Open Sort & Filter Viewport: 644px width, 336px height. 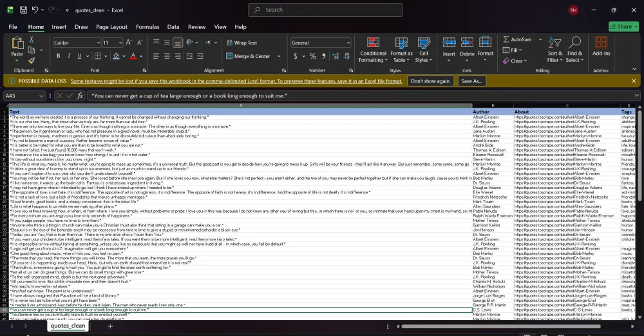[555, 50]
